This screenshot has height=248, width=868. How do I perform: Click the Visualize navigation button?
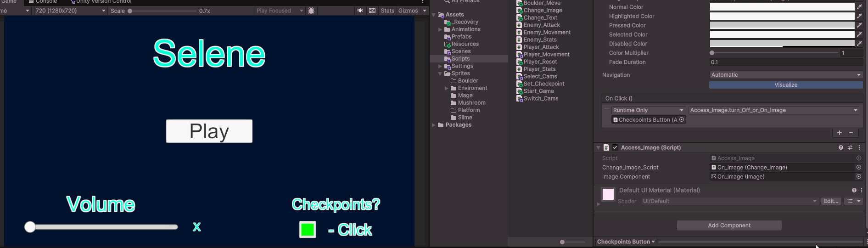(786, 85)
